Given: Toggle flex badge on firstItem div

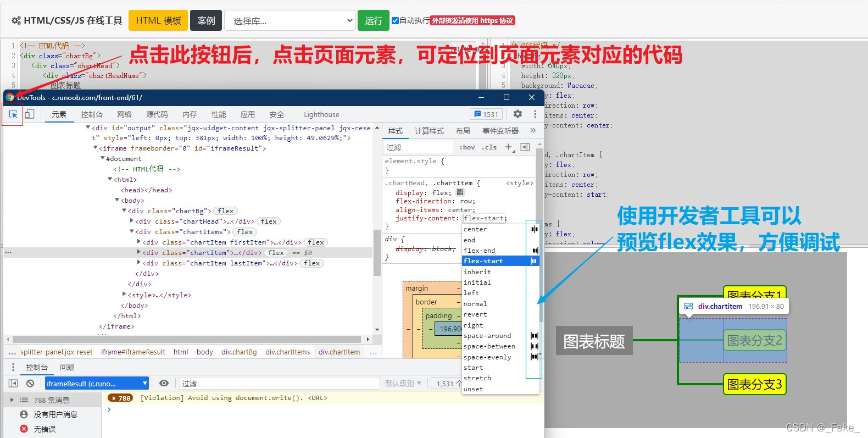Looking at the screenshot, I should [316, 242].
